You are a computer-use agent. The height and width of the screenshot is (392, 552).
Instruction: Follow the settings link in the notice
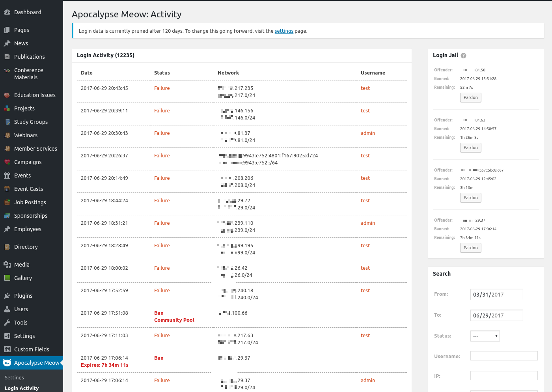pos(284,31)
